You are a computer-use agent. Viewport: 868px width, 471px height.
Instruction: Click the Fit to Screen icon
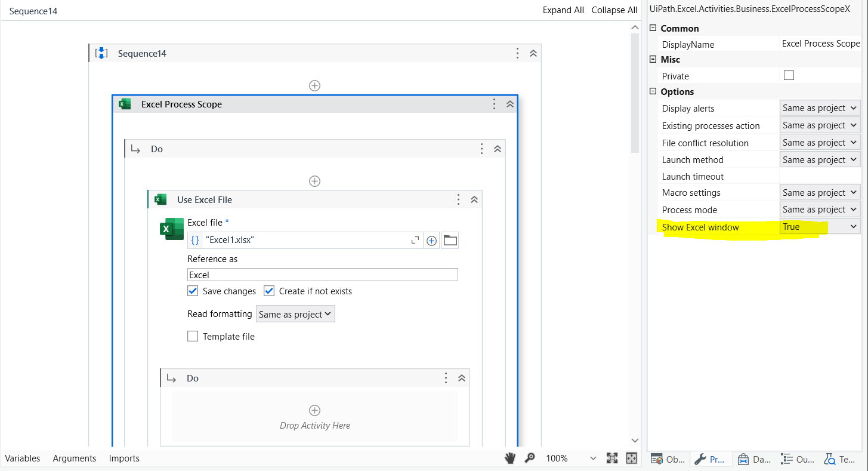(x=612, y=458)
